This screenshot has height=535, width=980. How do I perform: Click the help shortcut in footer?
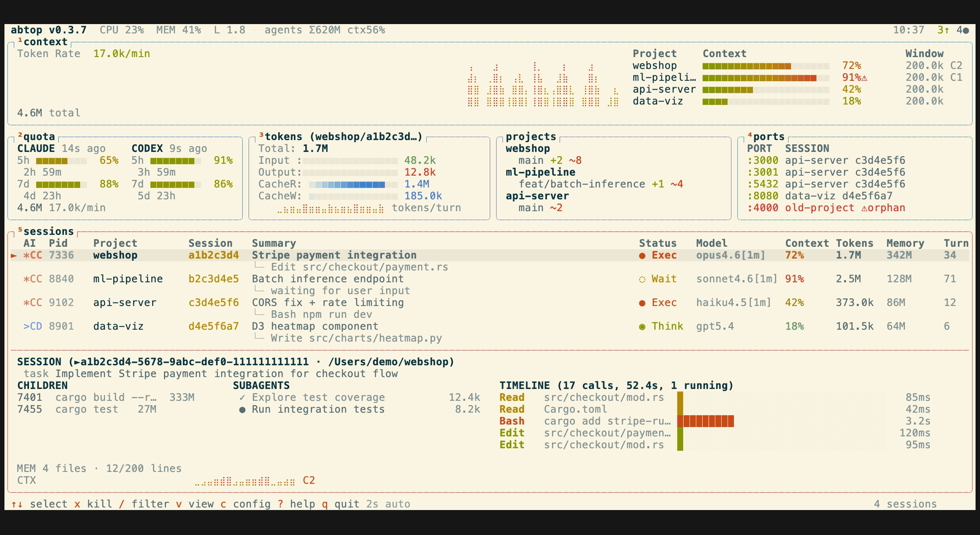click(302, 504)
